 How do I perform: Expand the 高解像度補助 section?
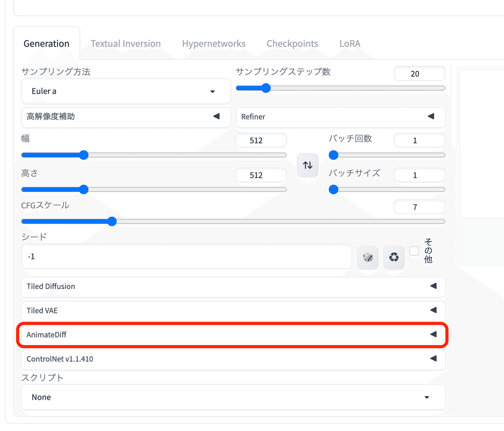[x=126, y=117]
